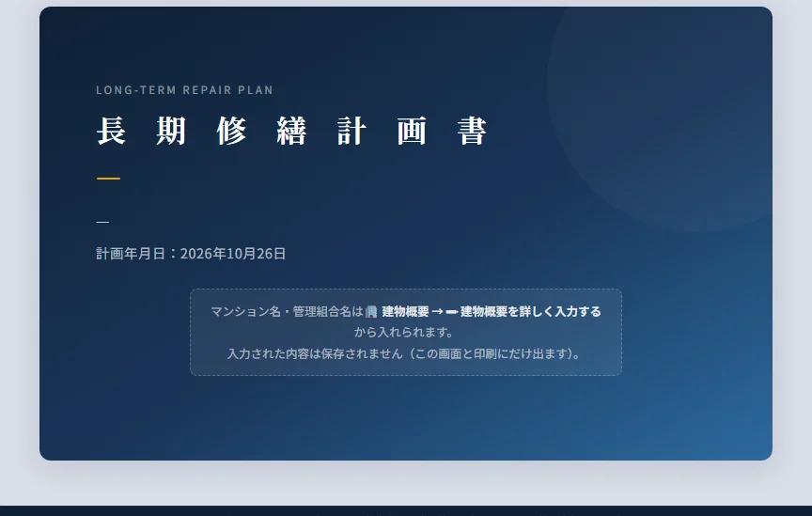This screenshot has width=812, height=516.
Task: Click the date text 計画年月日:2026年10月26日
Action: pos(191,254)
